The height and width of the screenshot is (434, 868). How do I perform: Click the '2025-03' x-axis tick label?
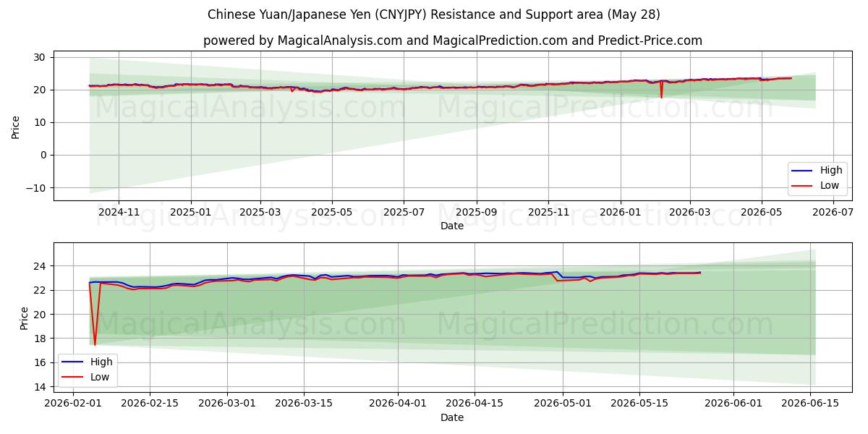(261, 212)
